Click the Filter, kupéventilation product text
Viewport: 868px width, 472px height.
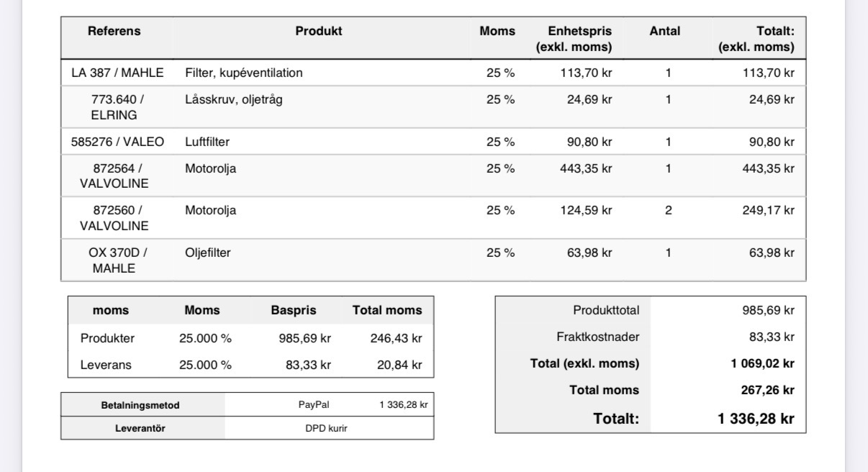(244, 73)
